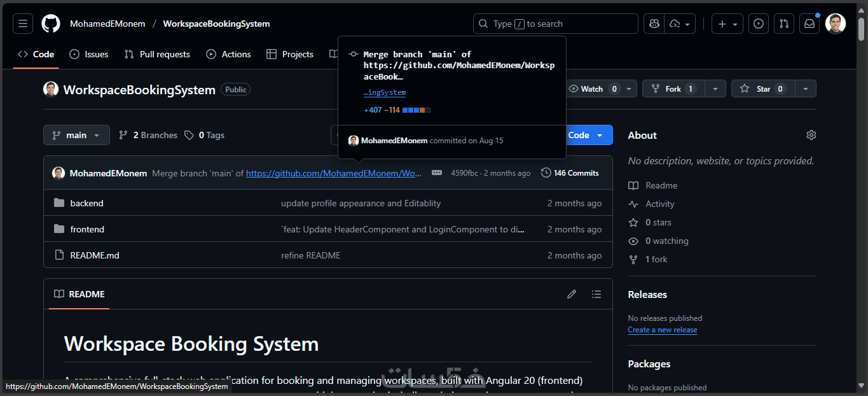Open commit 'update profile appearance and Editablity'
The height and width of the screenshot is (396, 868).
[361, 203]
